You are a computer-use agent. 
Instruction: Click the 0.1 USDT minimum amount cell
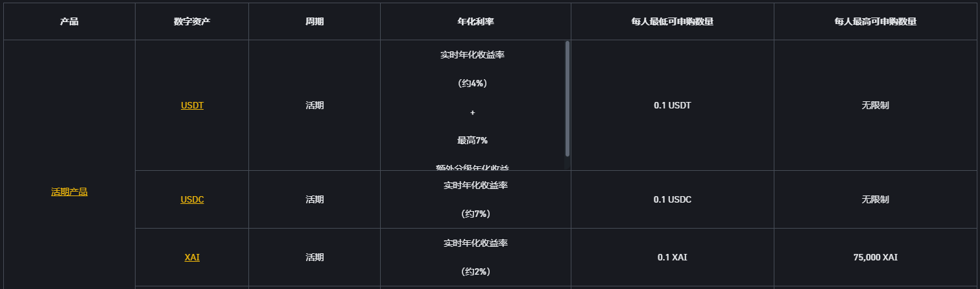click(672, 105)
